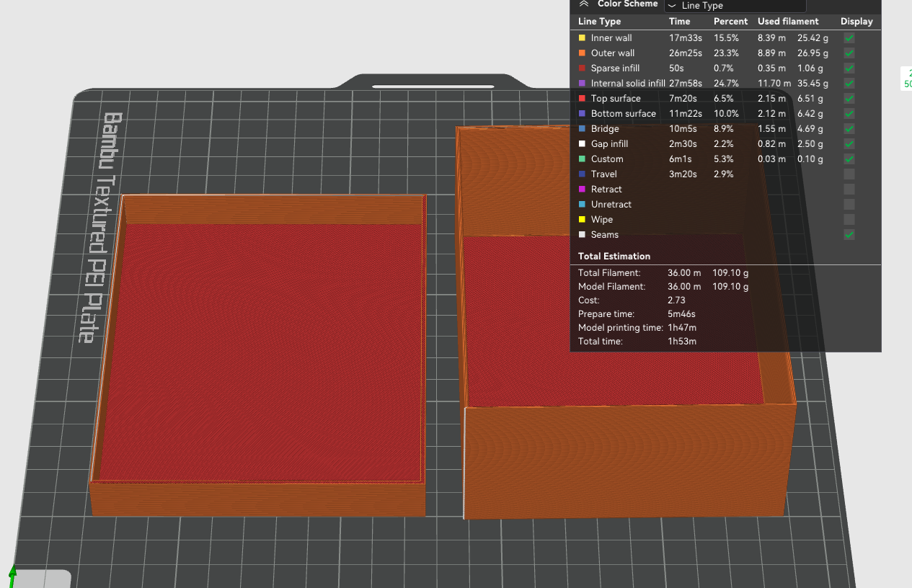Toggle Sparse infill display checkbox

pyautogui.click(x=849, y=68)
